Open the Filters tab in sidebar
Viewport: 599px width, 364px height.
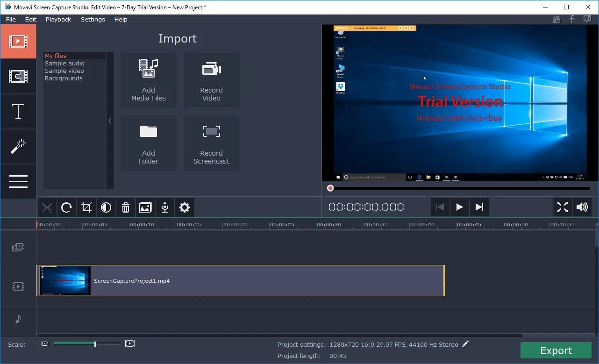pyautogui.click(x=18, y=76)
